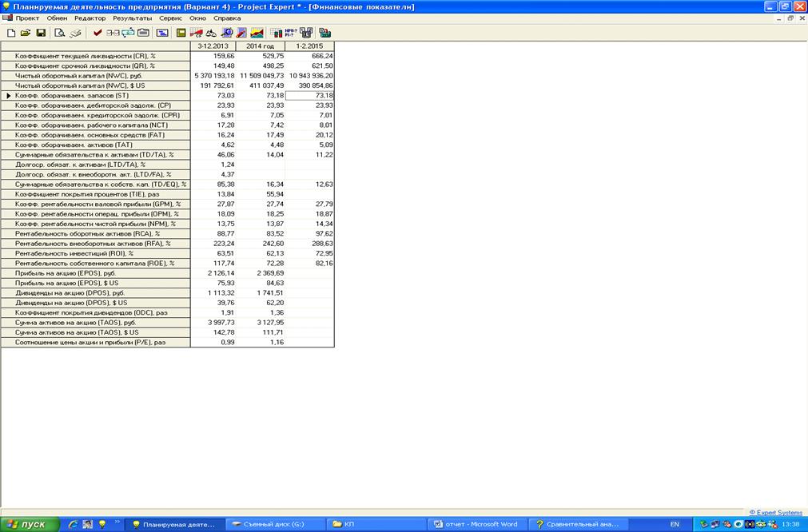Select row Сумма активов на акцию (TAOS), $ US

96,332
